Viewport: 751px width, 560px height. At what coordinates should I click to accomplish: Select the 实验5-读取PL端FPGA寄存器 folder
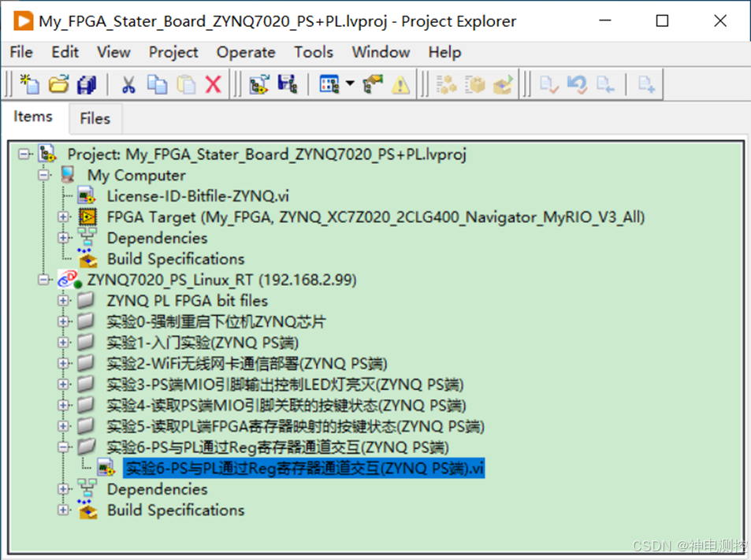tap(295, 426)
